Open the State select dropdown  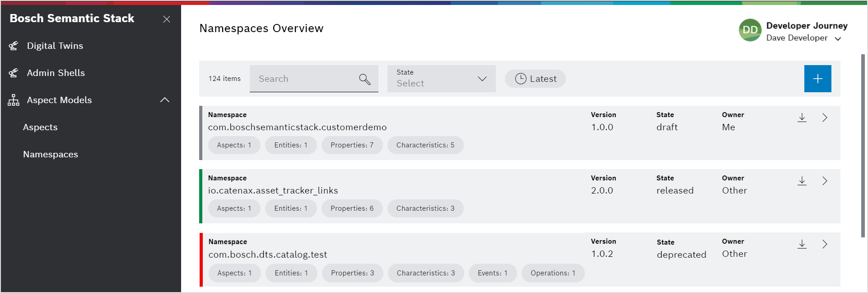pyautogui.click(x=441, y=79)
